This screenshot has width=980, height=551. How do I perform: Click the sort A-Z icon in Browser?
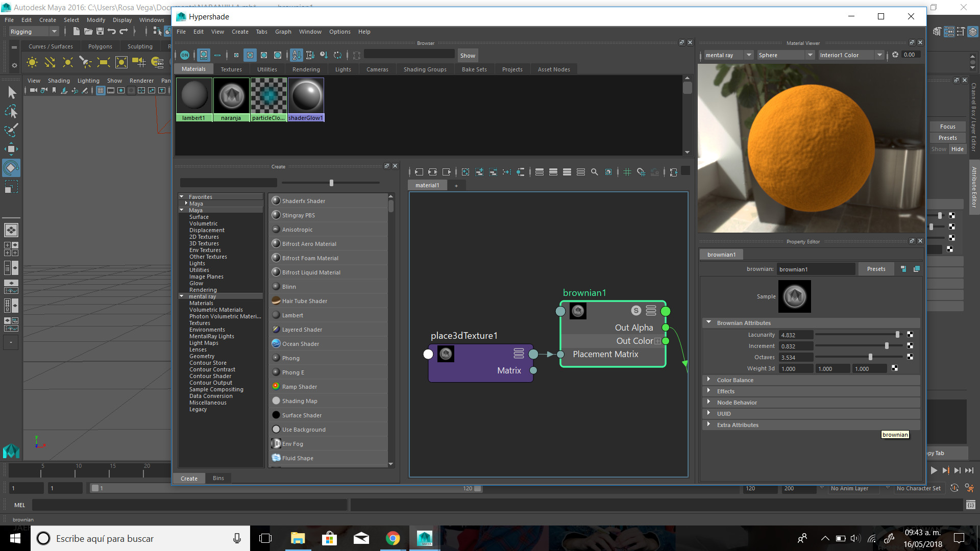pyautogui.click(x=297, y=55)
